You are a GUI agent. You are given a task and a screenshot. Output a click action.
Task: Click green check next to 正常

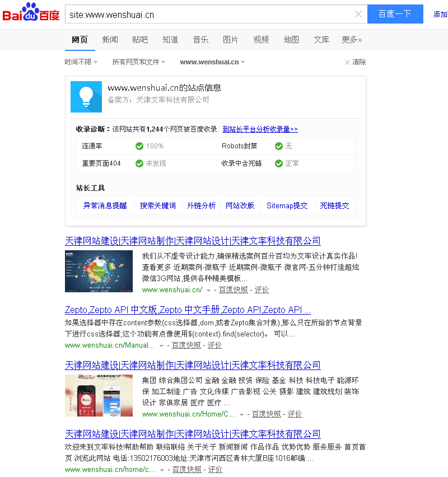click(x=279, y=163)
